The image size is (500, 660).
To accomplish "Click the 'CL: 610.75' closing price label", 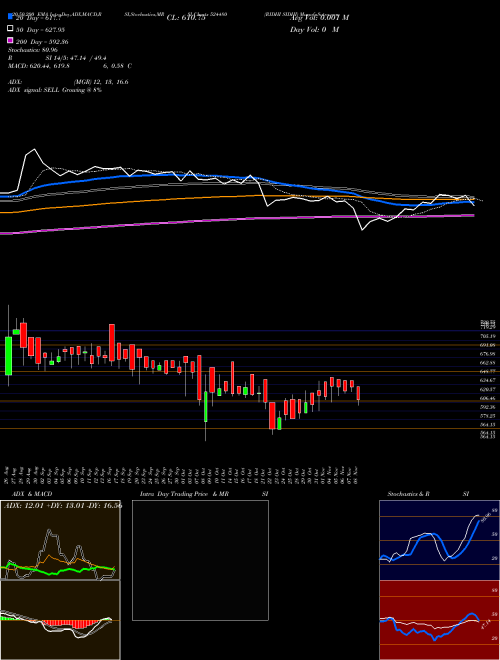I will click(186, 18).
